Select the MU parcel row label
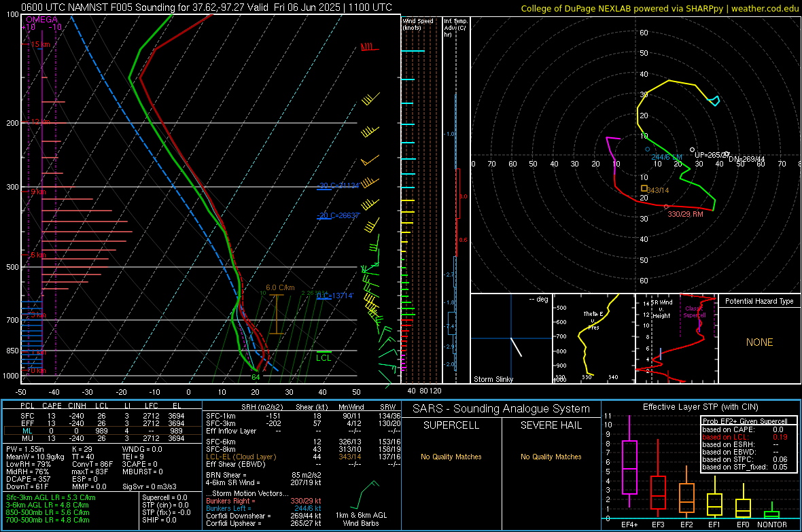Viewport: 802px width, 532px height. coord(27,438)
